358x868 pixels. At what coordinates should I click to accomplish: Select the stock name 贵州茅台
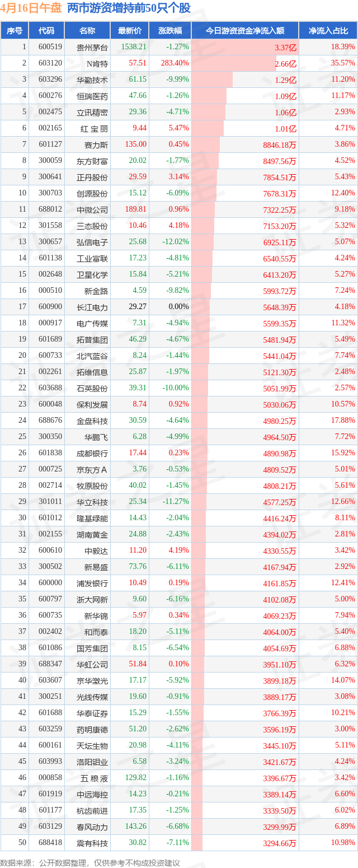[x=92, y=47]
